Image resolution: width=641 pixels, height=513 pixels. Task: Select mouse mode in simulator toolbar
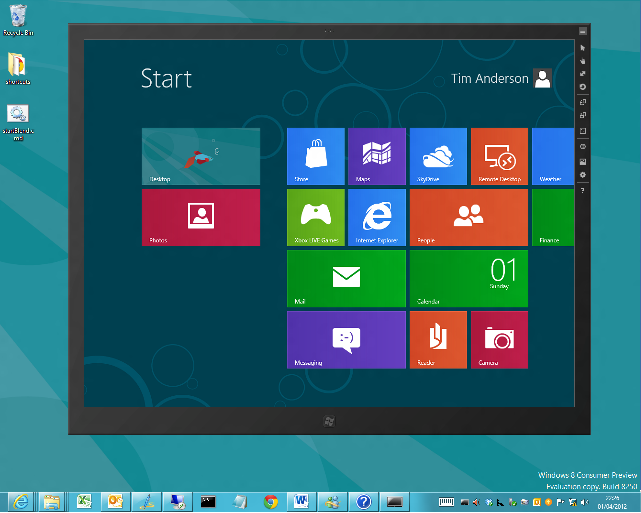583,48
